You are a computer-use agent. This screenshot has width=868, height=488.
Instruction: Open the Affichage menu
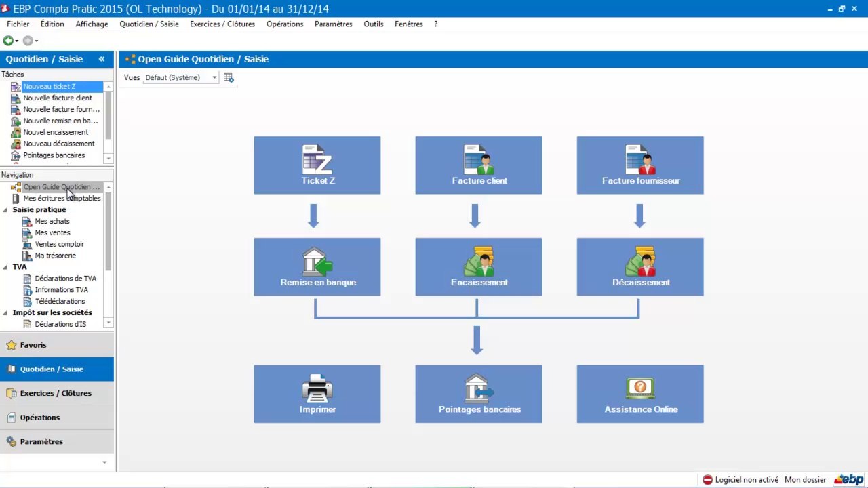(92, 24)
